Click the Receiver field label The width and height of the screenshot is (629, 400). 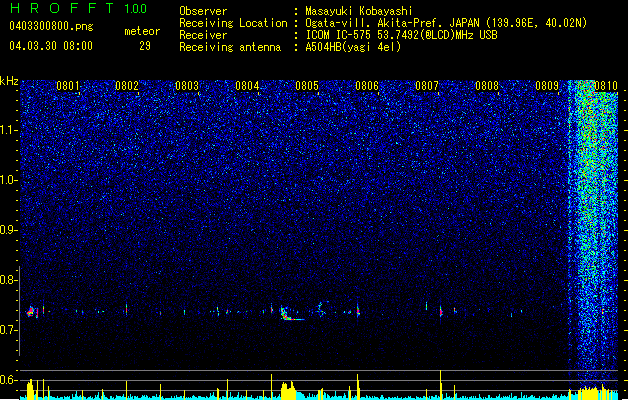point(203,35)
